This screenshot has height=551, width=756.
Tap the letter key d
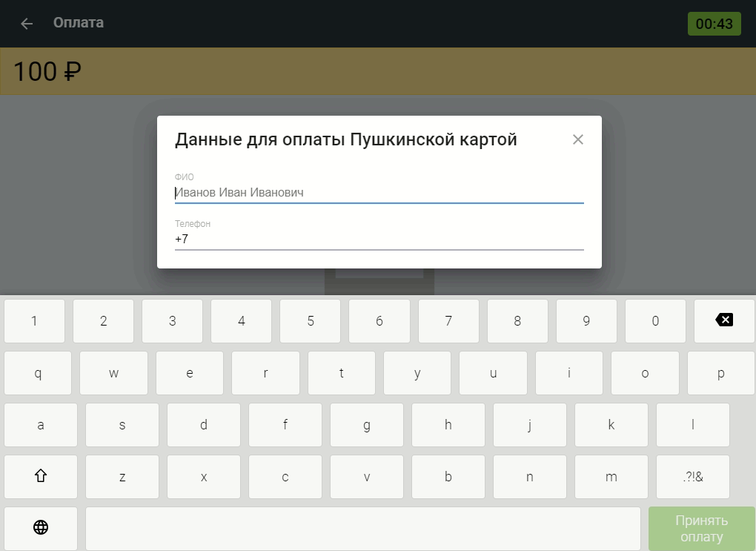click(204, 425)
